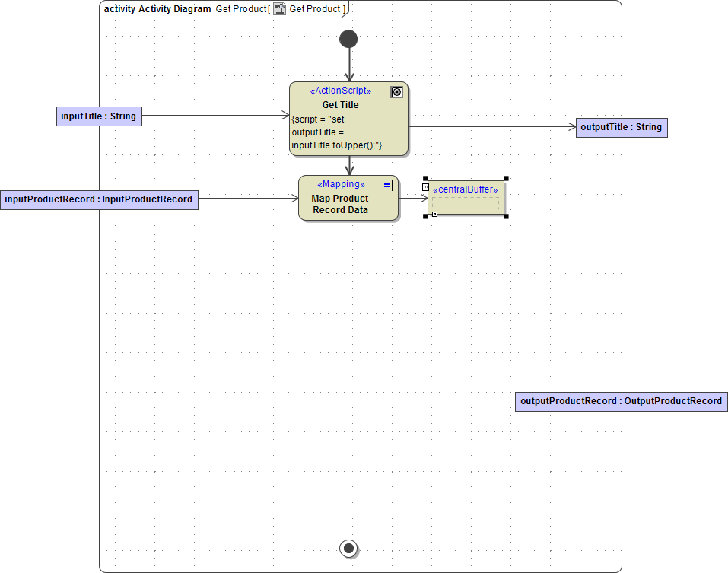728x573 pixels.
Task: Click the mapping icon inside Map Product Record Data
Action: 386,185
